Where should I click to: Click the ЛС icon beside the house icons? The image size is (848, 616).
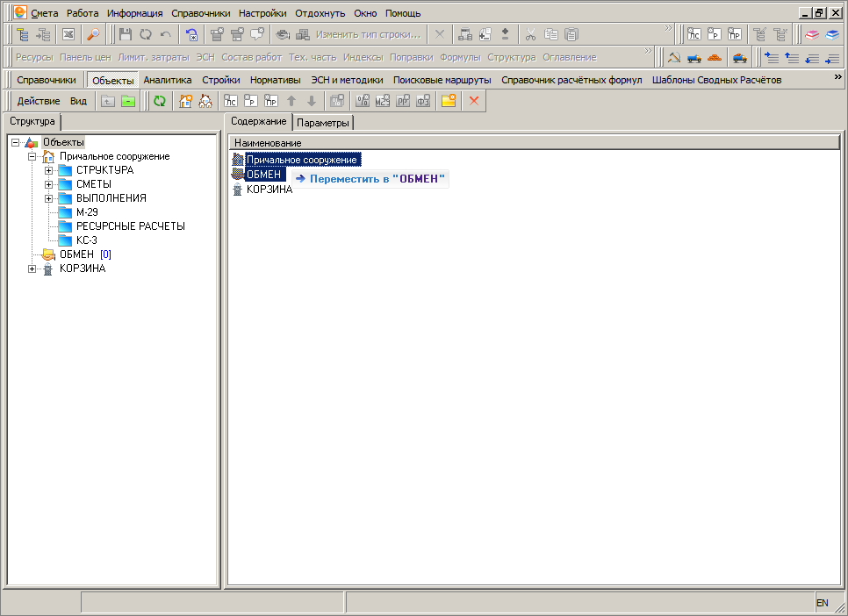(231, 101)
